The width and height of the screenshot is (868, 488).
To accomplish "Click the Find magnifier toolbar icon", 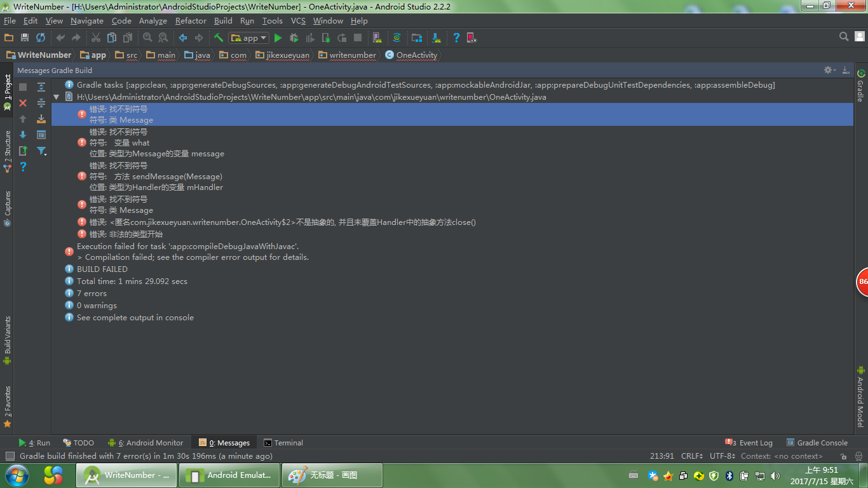I will 147,38.
